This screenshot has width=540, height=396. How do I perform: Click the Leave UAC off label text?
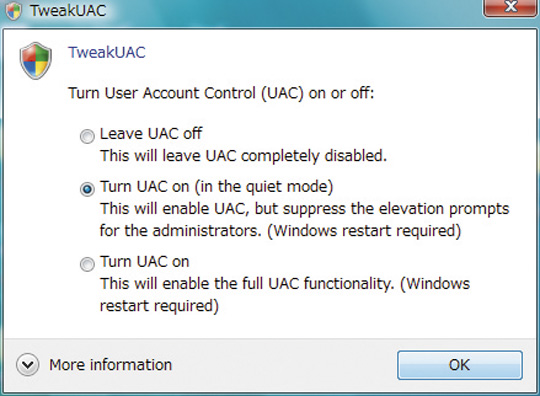pos(151,134)
